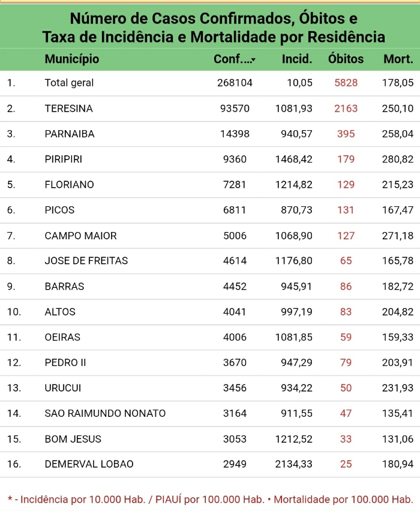Click the sort arrow beside Conf. header

[x=253, y=60]
